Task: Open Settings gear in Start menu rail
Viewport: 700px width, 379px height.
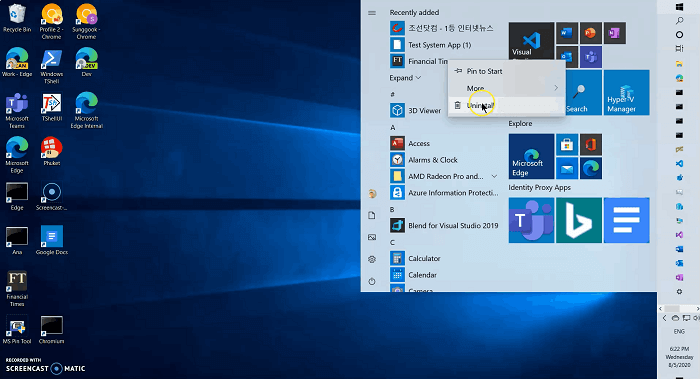Action: pyautogui.click(x=372, y=259)
